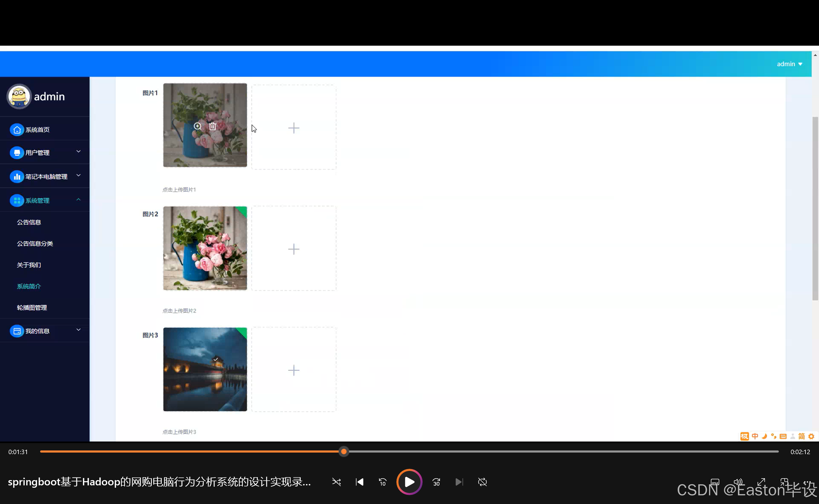Open the IME settings gear icon
The image size is (819, 504).
[x=811, y=436]
